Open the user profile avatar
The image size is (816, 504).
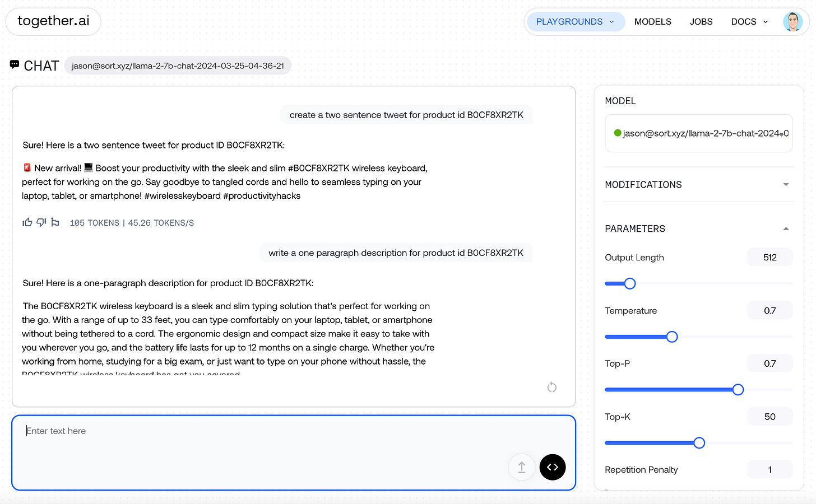792,22
